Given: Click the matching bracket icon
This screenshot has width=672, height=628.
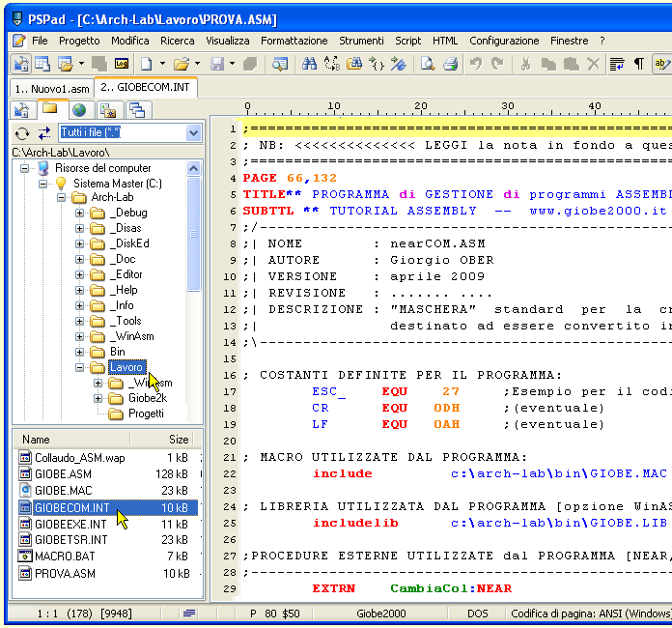Looking at the screenshot, I should (x=377, y=65).
